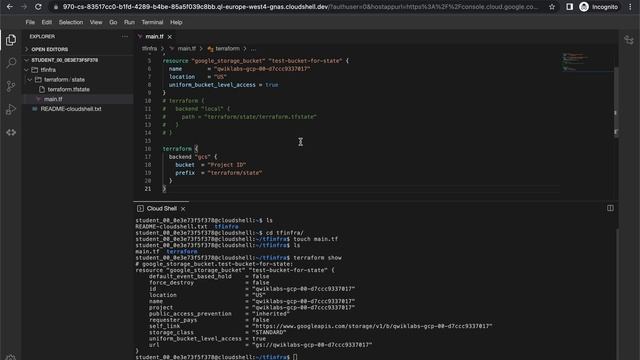Select main.tf in the explorer tree

53,99
